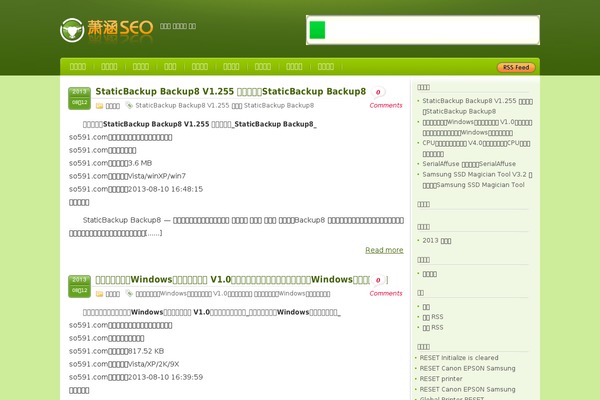This screenshot has height=400, width=600.
Task: Click the 3.6 MB file size line
Action: pos(111,163)
